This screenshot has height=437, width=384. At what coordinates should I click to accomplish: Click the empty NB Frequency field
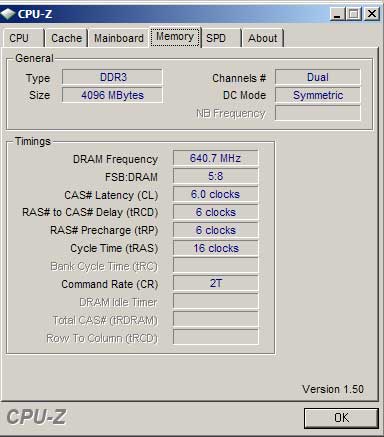(x=318, y=113)
